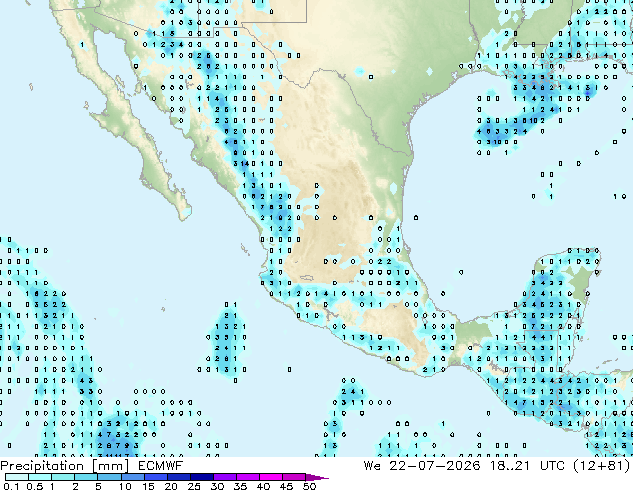Click the 'We' weekday label
The height and width of the screenshot is (490, 634).
pyautogui.click(x=372, y=466)
